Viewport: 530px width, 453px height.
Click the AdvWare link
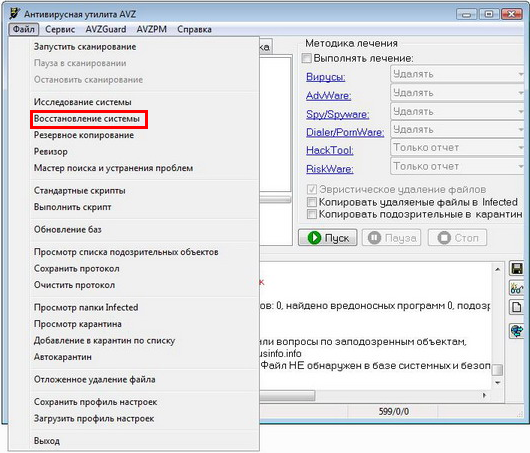(328, 96)
